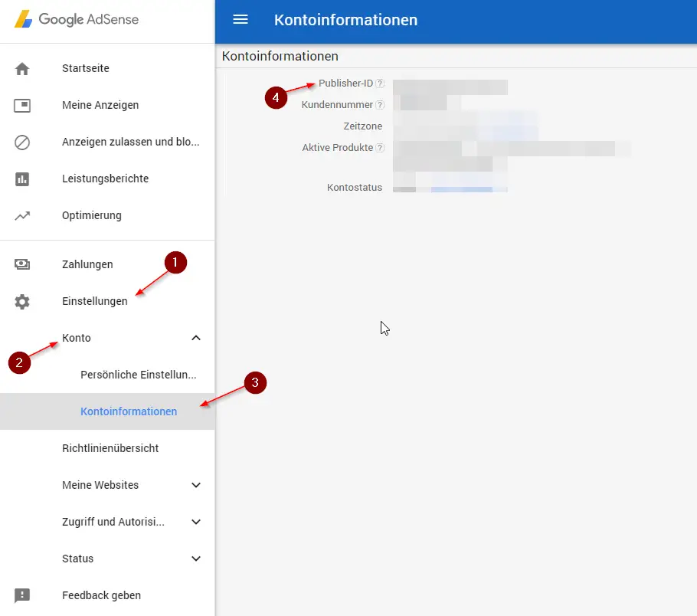Click the Meine Websites label
The image size is (697, 616).
pos(100,485)
